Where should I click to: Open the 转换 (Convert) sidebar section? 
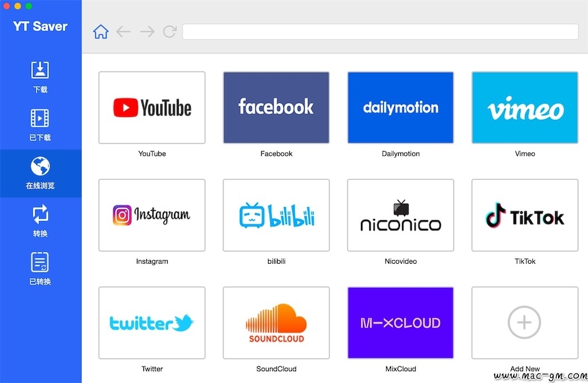[x=40, y=221]
